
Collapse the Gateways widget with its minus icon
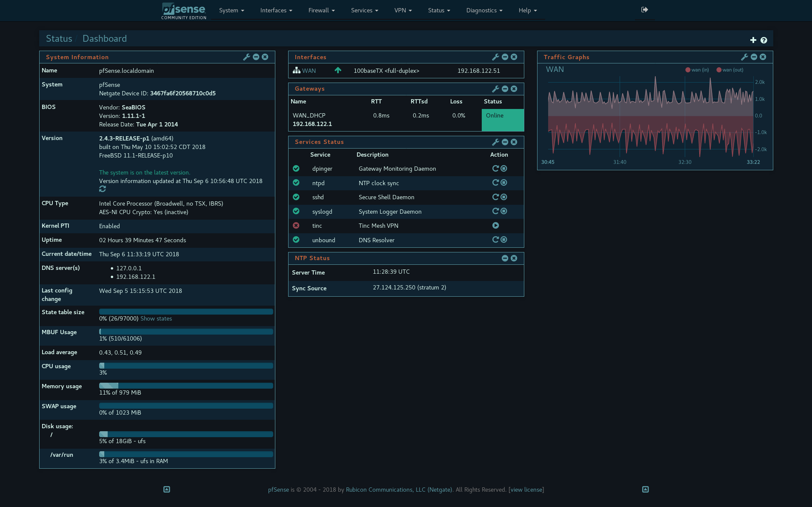click(505, 89)
